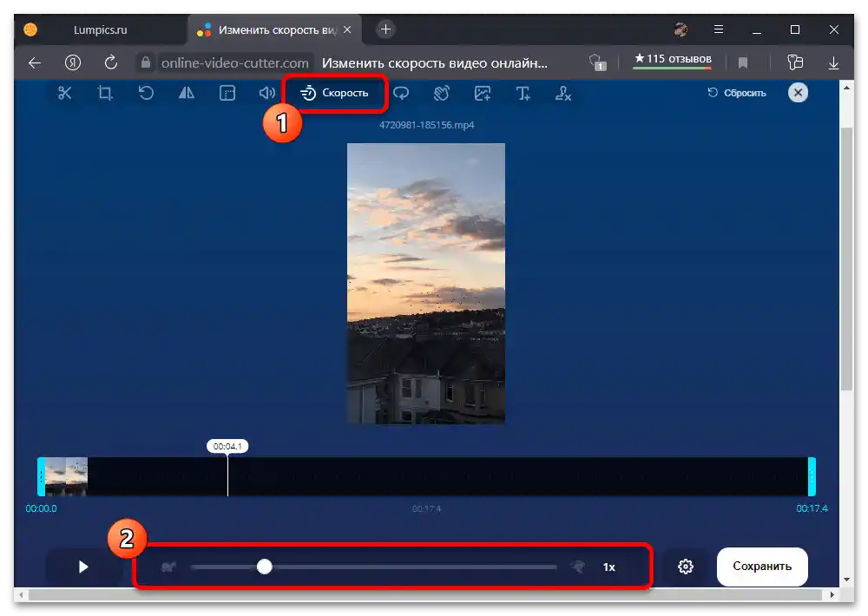Click the rabbit icon for faster speed
The height and width of the screenshot is (616, 868).
point(577,567)
